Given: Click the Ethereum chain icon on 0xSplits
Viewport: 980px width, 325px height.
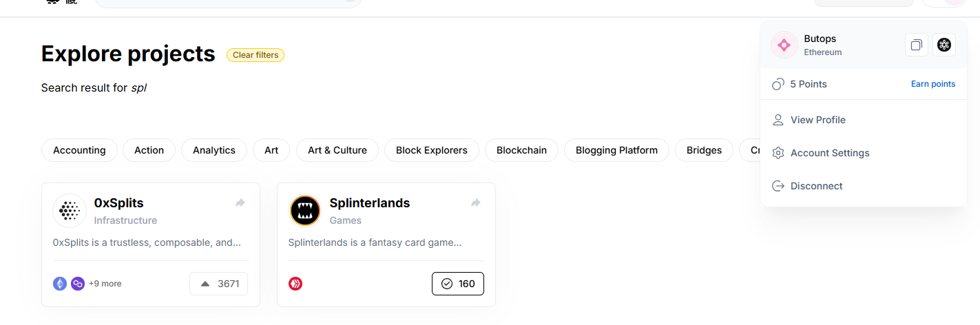Looking at the screenshot, I should (60, 284).
